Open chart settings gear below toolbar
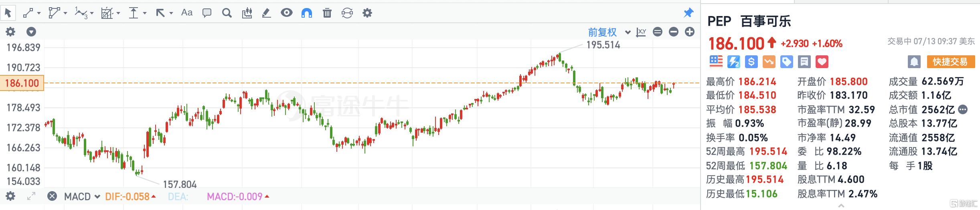 point(10,32)
